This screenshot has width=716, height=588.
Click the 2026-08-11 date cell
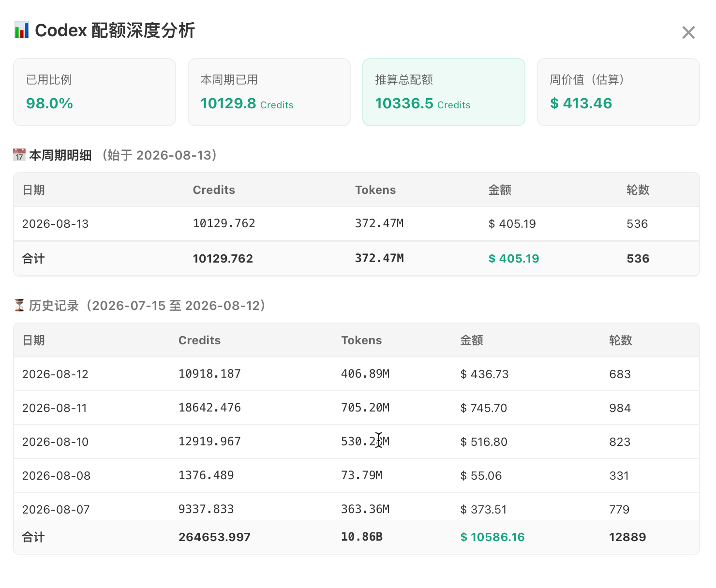click(54, 408)
